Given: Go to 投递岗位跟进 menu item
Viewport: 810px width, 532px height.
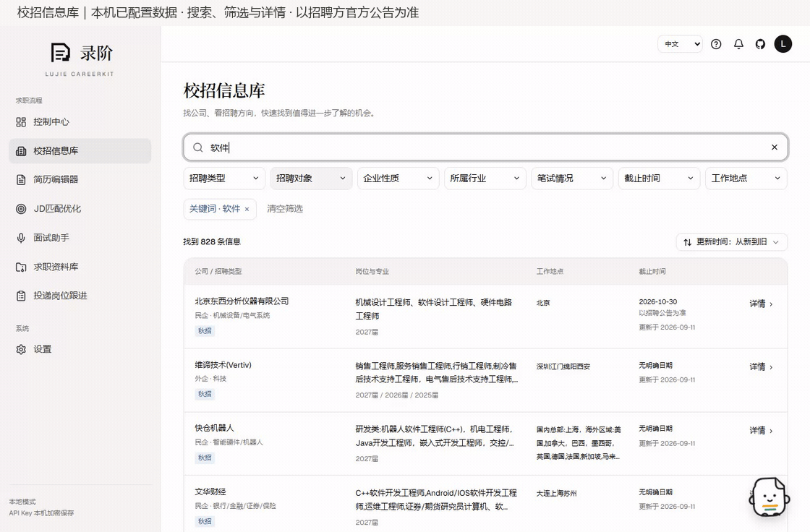Looking at the screenshot, I should (80, 296).
